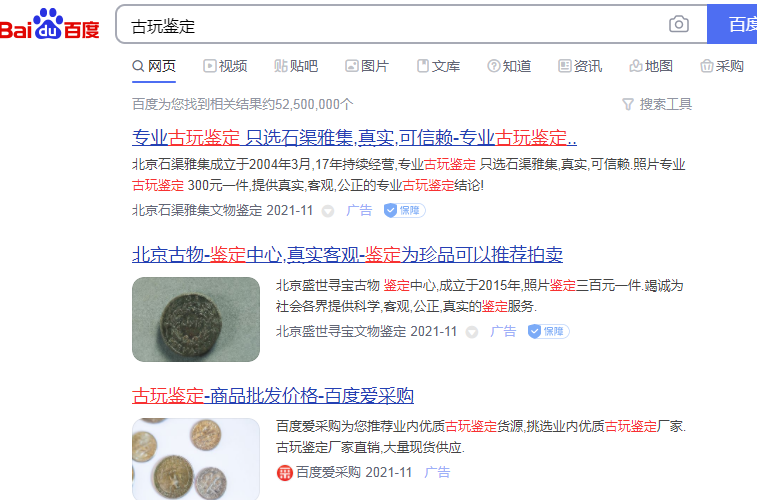The width and height of the screenshot is (757, 500).
Task: Open the 北京古物-鉴定中心 result link
Action: 348,254
